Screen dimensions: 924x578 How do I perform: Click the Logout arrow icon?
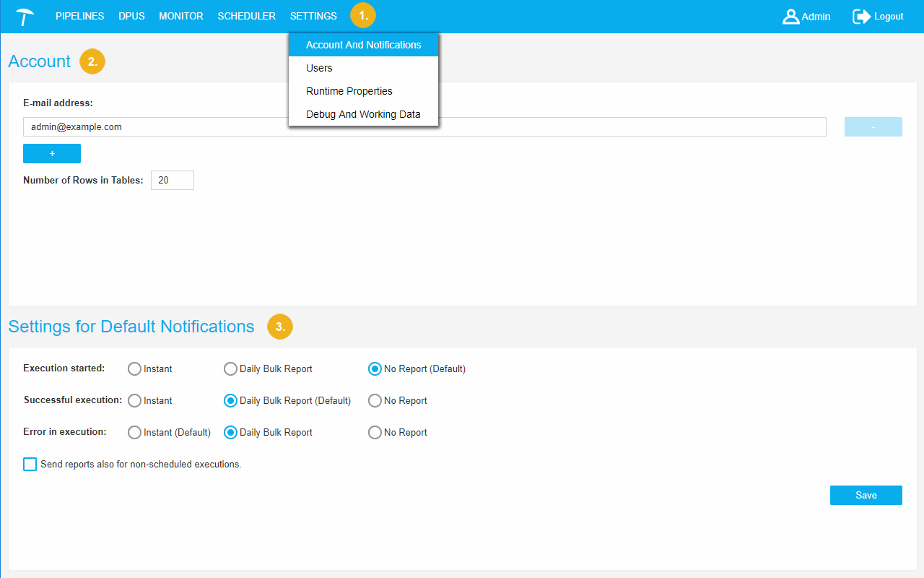861,17
